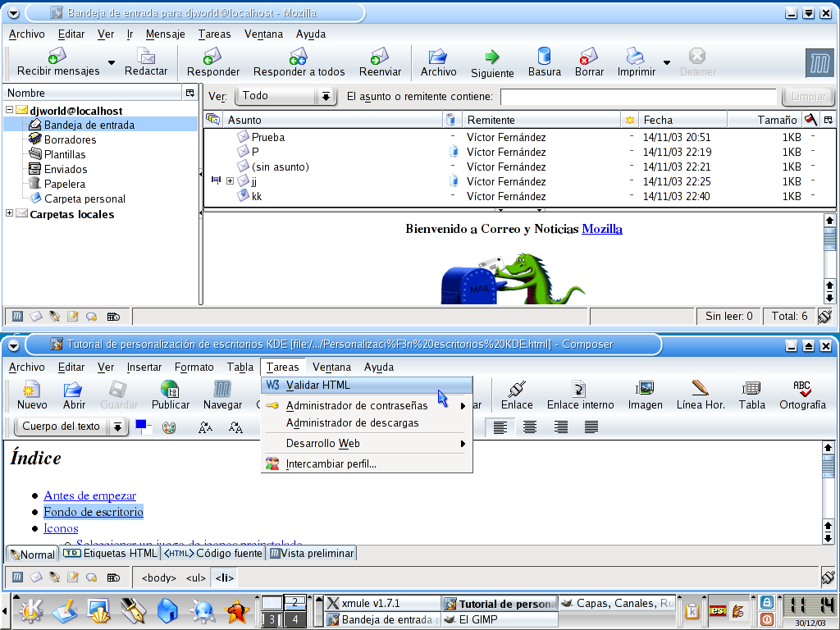Switch to Vista preliminar tab

pos(311,554)
